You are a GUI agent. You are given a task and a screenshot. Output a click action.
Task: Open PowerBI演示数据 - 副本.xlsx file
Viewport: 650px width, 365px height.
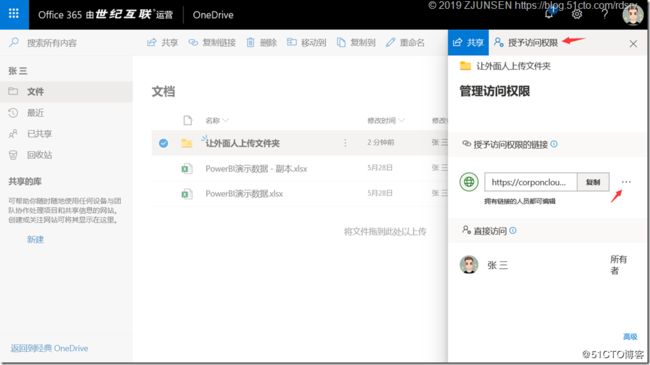(x=256, y=169)
